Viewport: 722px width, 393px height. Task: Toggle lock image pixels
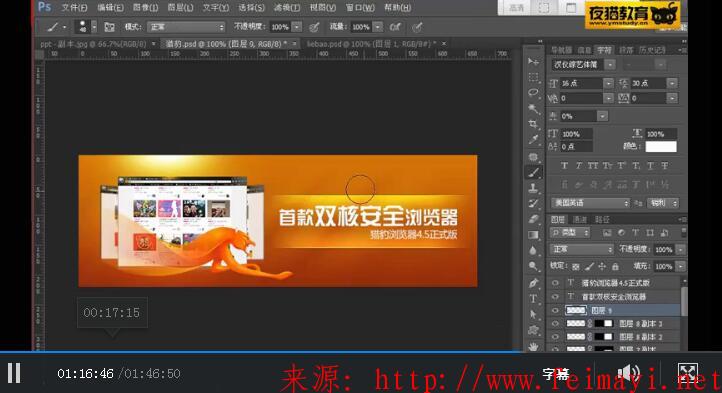[589, 266]
